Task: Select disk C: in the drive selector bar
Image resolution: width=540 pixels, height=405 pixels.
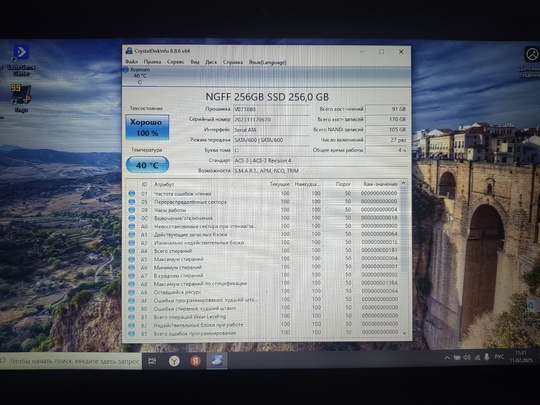Action: pos(138,76)
